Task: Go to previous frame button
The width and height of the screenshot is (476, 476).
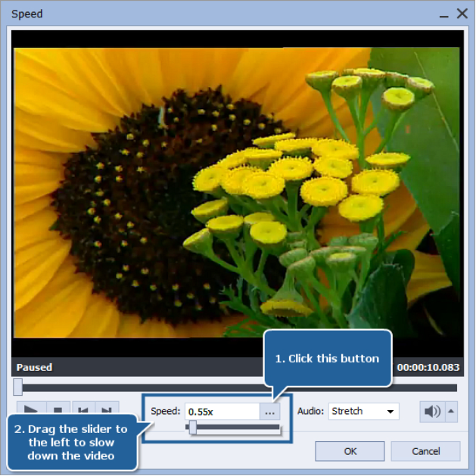Action: coord(83,409)
